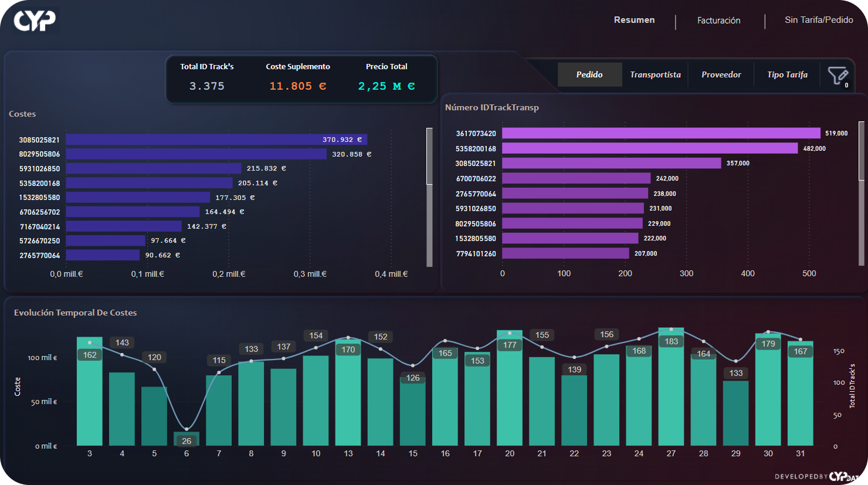Select the 8029505806 cost bar
Screen dimensions: 868x485
coord(196,154)
